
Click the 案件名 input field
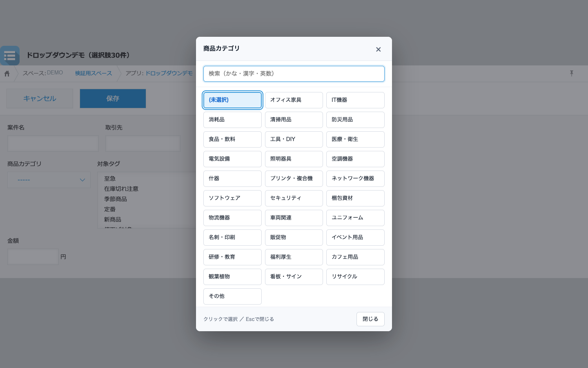click(53, 144)
